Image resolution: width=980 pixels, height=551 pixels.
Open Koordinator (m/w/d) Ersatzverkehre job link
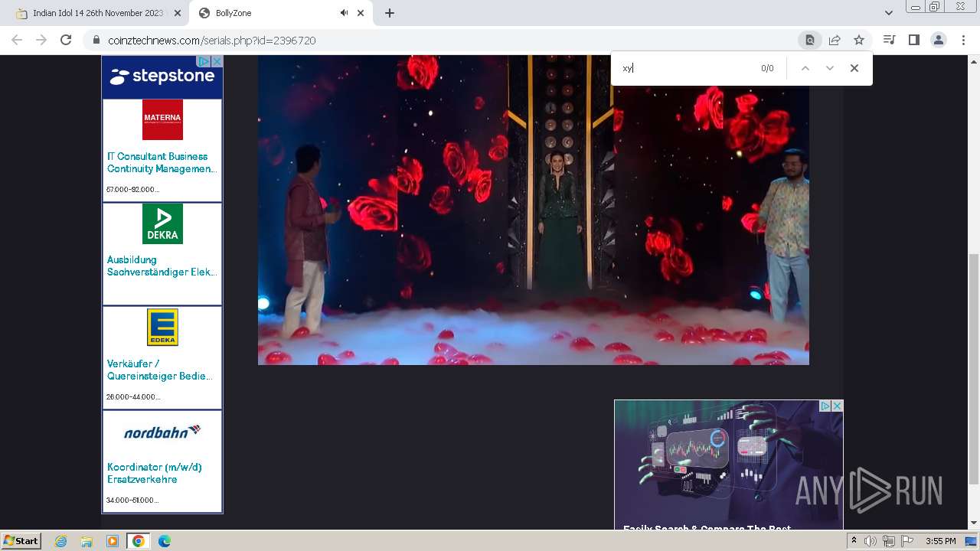point(155,473)
